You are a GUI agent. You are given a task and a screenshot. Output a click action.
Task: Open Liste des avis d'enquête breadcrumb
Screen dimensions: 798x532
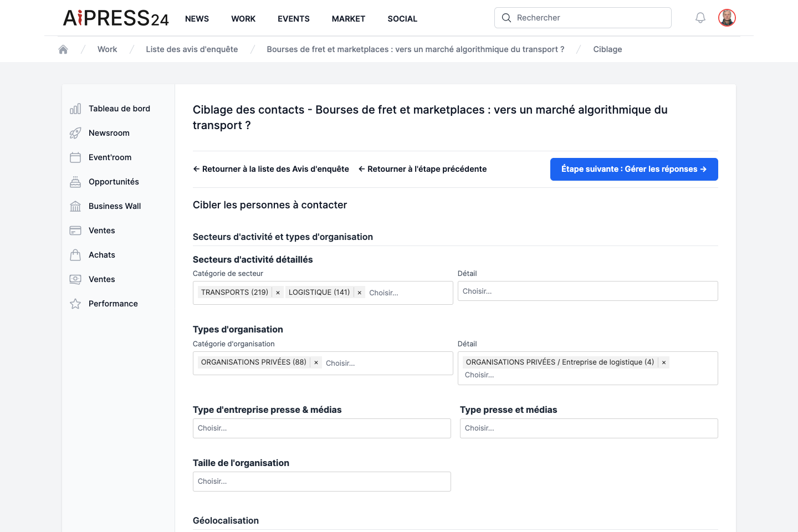[x=192, y=49]
